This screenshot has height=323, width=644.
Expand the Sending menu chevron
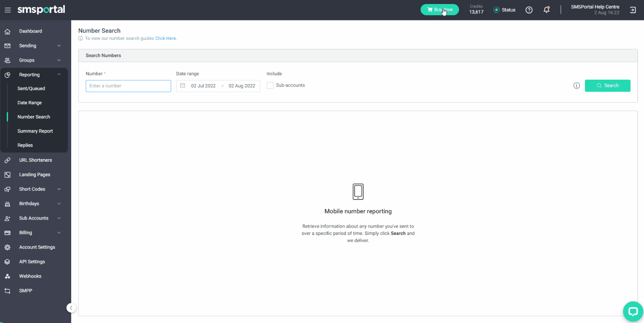point(59,46)
